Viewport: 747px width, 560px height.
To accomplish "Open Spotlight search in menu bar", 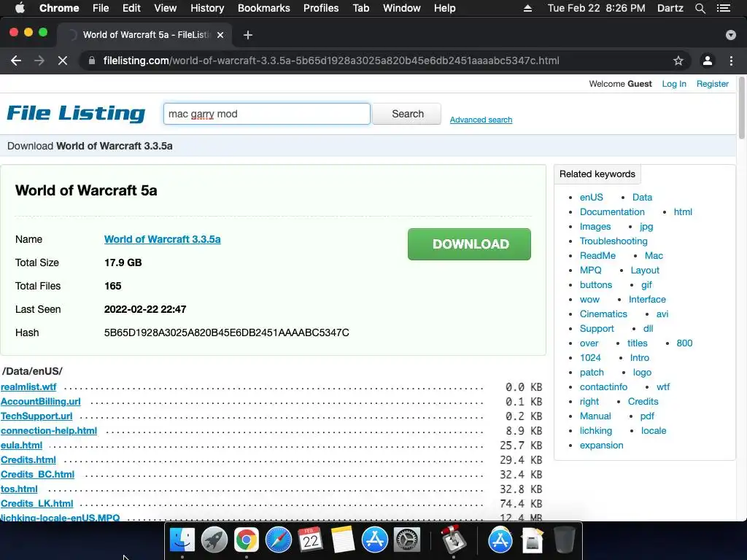I will click(x=700, y=8).
